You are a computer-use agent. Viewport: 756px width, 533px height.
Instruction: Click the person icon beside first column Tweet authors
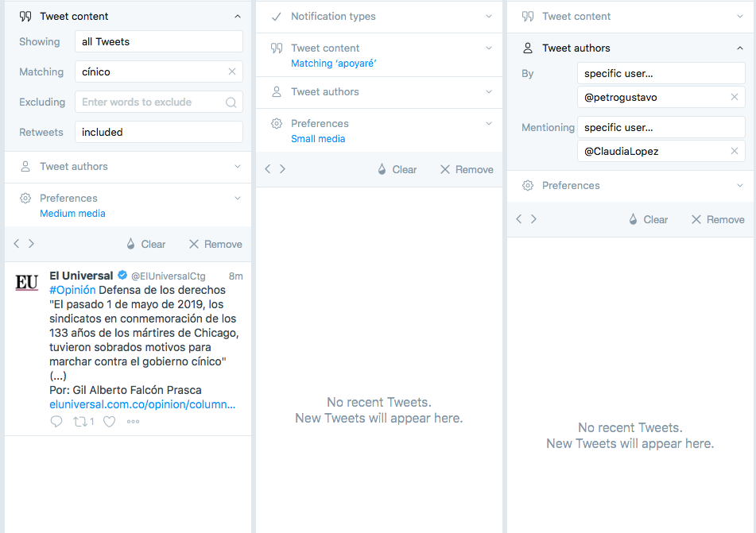pyautogui.click(x=25, y=167)
